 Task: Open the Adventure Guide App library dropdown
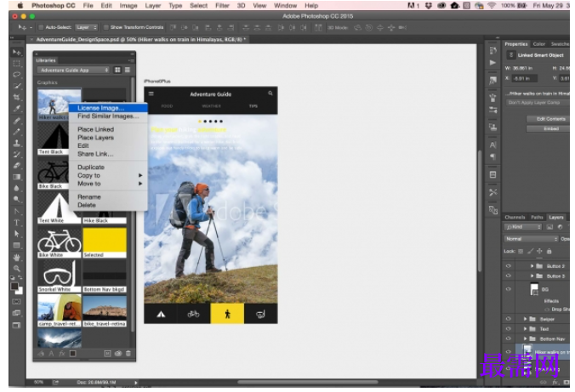pyautogui.click(x=73, y=70)
